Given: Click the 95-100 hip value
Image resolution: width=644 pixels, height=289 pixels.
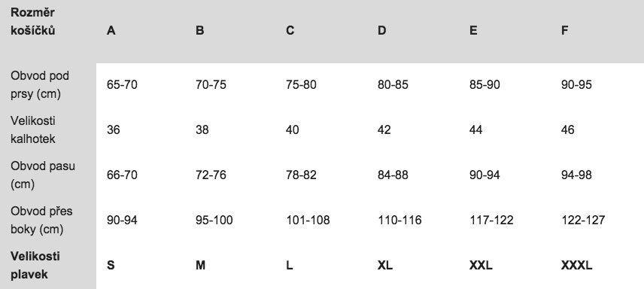Looking at the screenshot, I should click(x=214, y=221).
